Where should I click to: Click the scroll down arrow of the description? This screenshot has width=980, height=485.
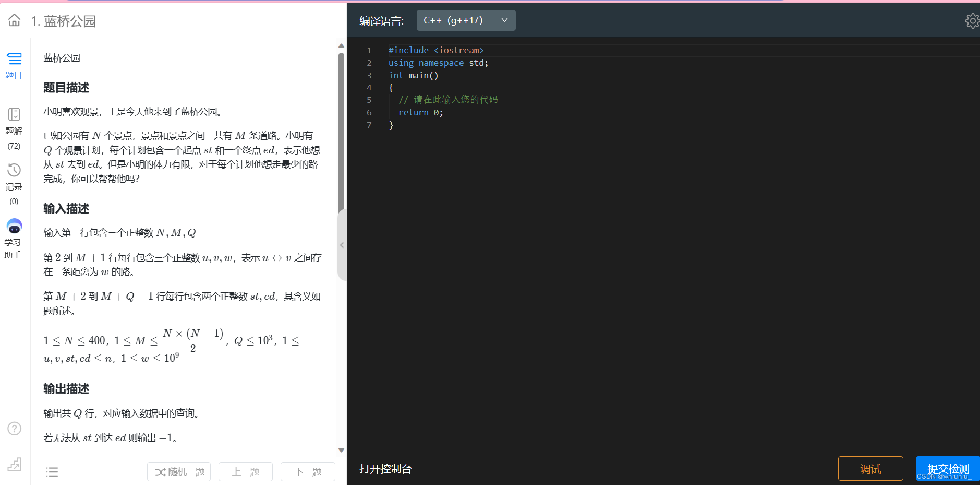[x=341, y=450]
